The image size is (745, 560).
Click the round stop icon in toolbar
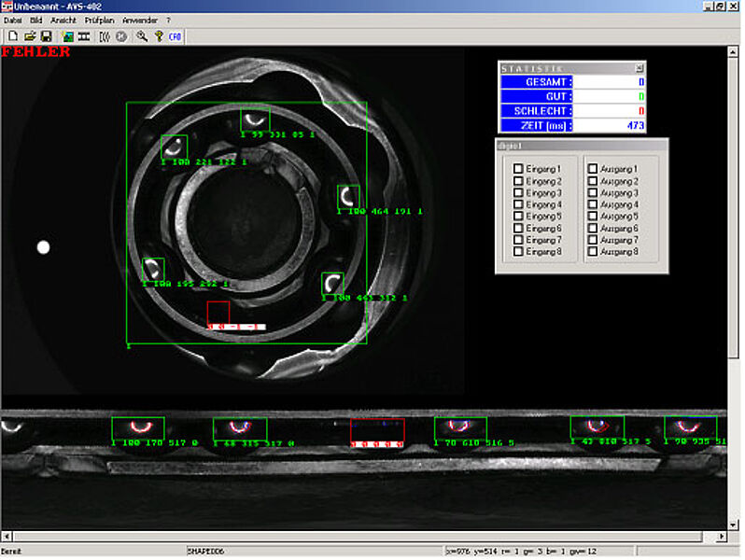(x=121, y=36)
